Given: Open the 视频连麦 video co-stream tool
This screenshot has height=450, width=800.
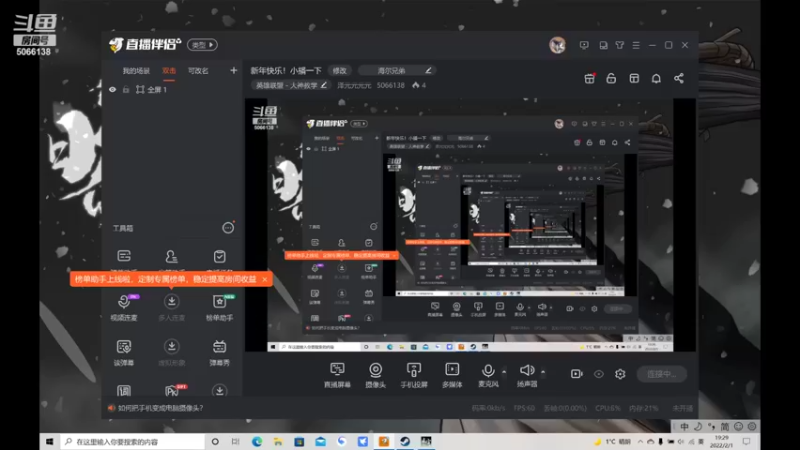Looking at the screenshot, I should tap(124, 307).
